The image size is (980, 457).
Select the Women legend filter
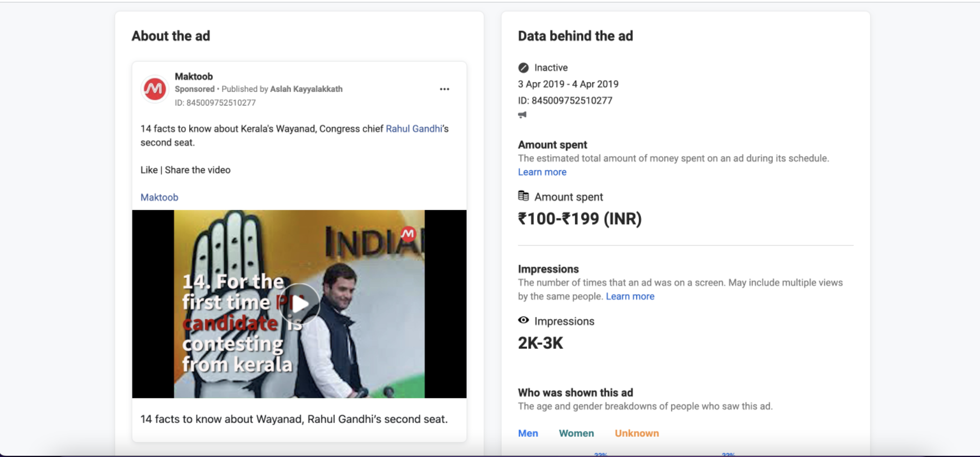pyautogui.click(x=576, y=433)
